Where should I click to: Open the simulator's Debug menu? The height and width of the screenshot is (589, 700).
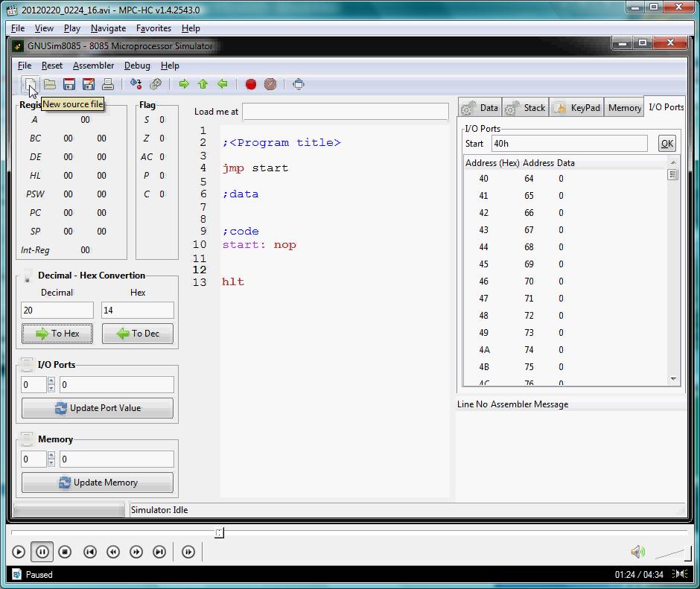coord(137,66)
